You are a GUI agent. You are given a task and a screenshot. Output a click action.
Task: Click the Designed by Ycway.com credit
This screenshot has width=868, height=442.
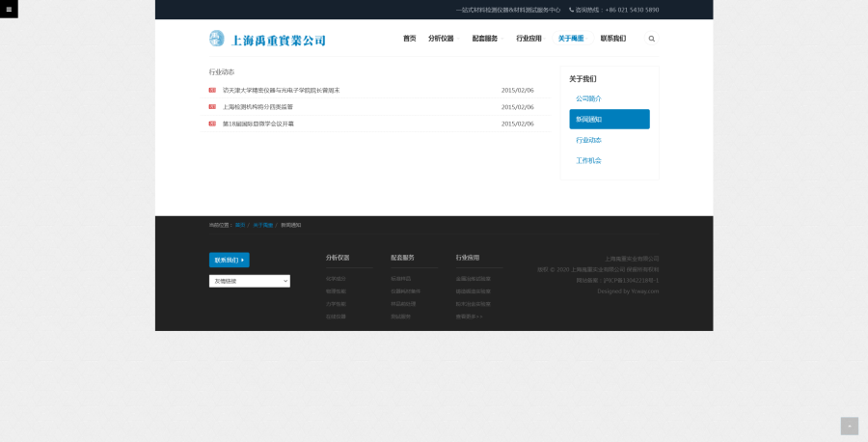point(628,291)
